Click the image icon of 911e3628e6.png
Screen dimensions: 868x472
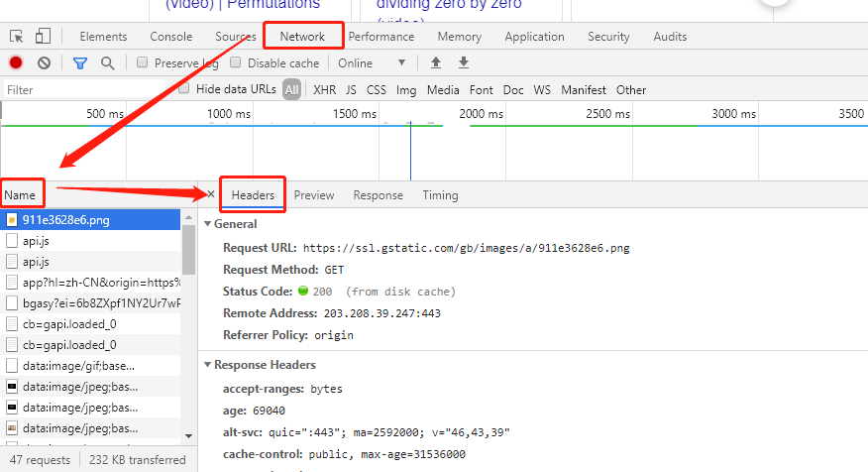click(12, 220)
